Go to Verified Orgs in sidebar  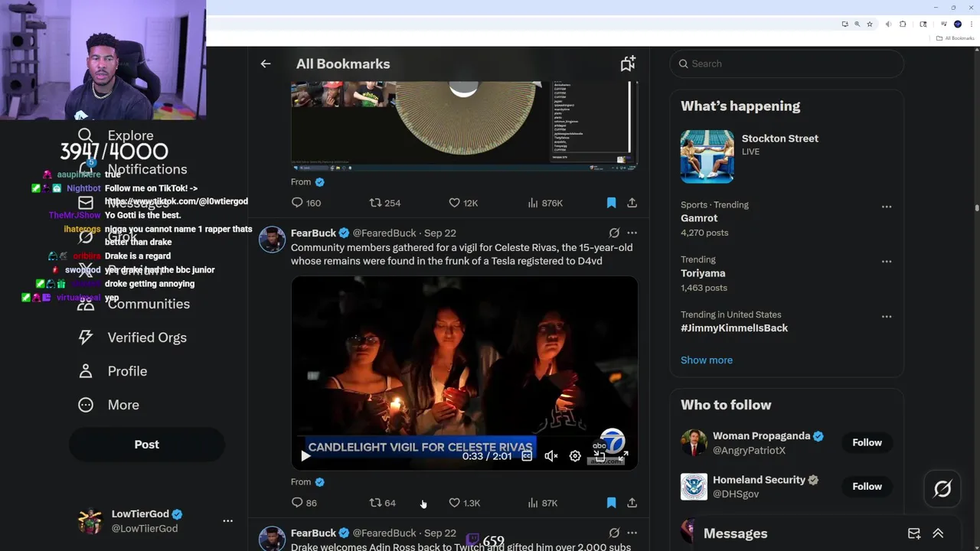tap(132, 337)
